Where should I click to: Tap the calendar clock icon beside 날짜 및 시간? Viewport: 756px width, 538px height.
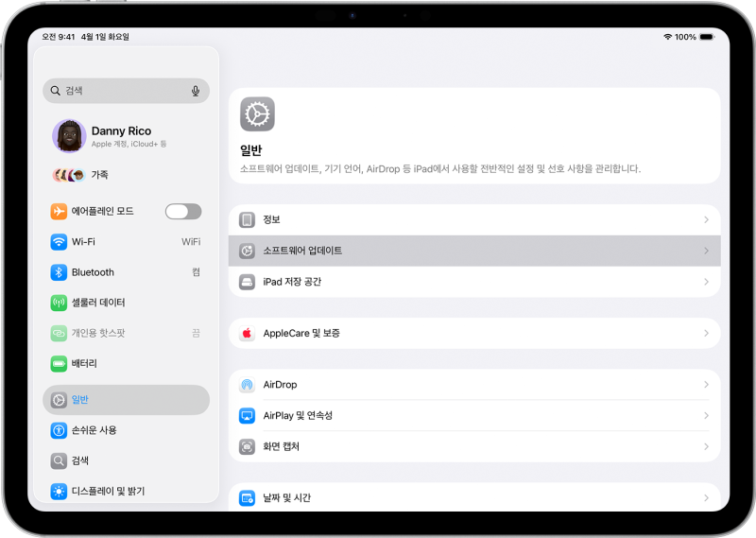(247, 498)
